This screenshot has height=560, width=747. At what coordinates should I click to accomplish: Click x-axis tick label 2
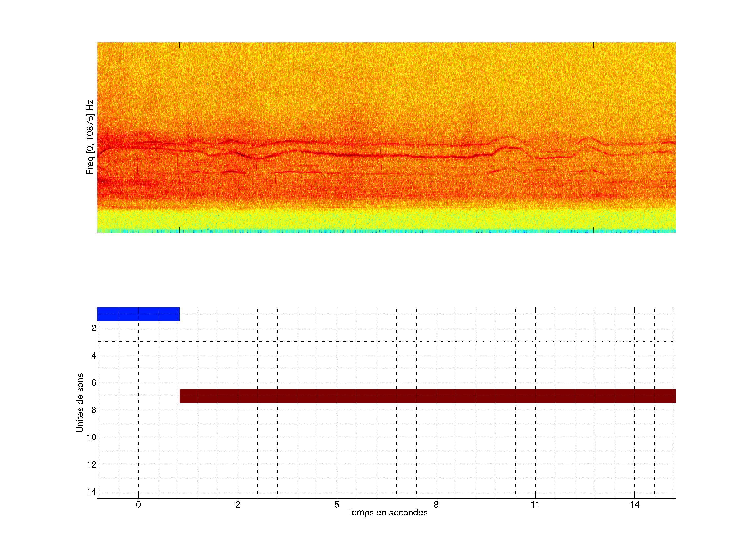click(x=237, y=505)
